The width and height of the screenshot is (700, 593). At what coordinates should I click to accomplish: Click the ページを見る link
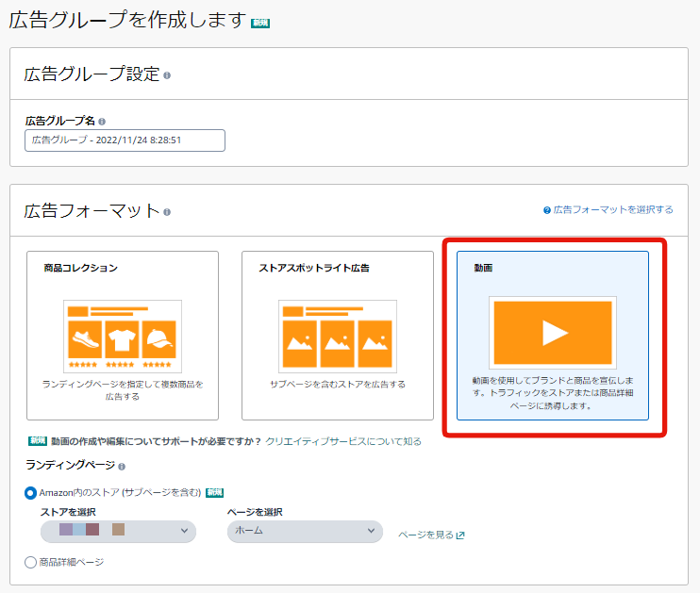[x=425, y=535]
